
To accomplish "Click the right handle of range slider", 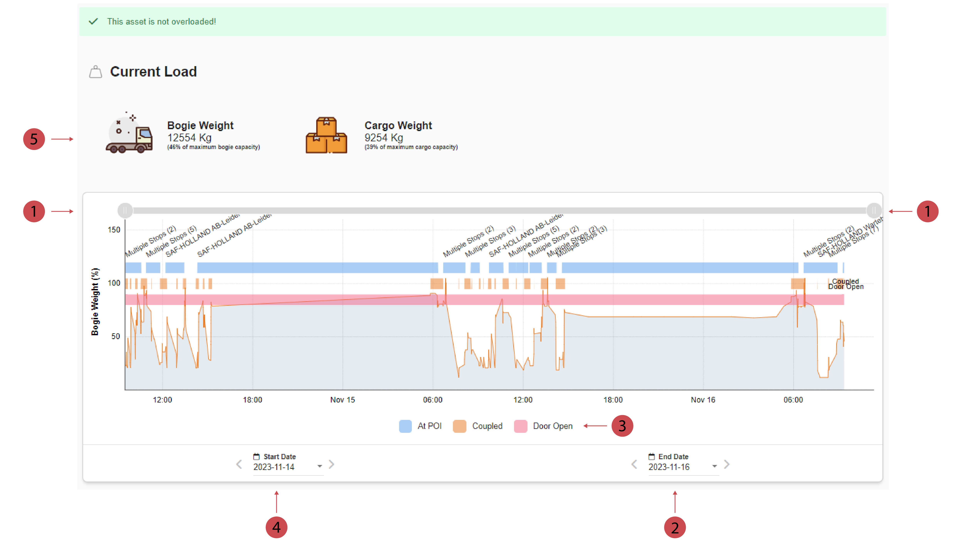I will click(874, 210).
